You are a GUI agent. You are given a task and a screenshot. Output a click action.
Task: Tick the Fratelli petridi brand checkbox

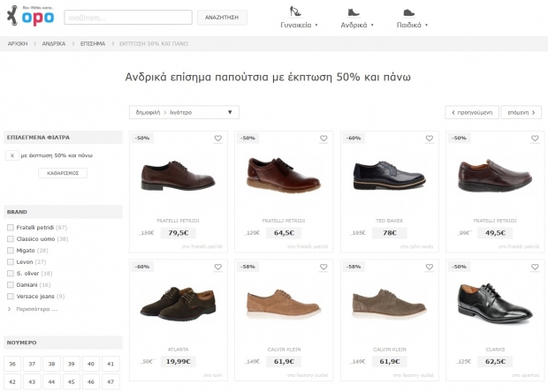pyautogui.click(x=11, y=228)
